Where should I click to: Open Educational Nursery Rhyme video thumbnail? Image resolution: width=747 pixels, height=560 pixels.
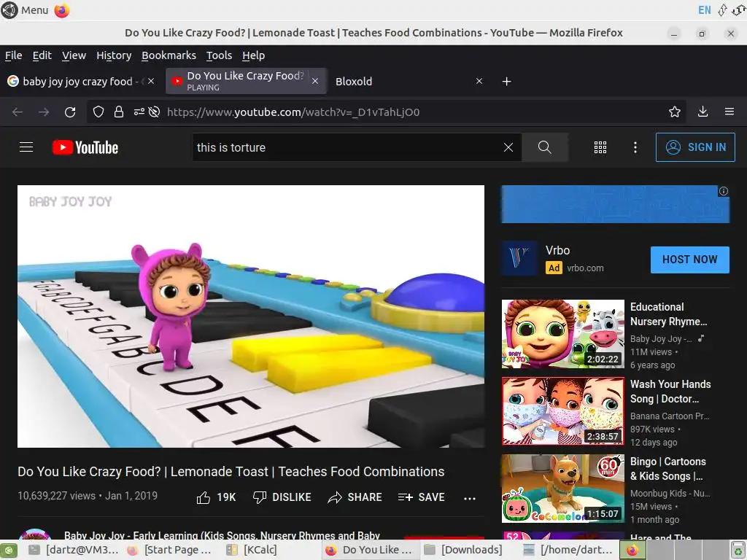[562, 334]
